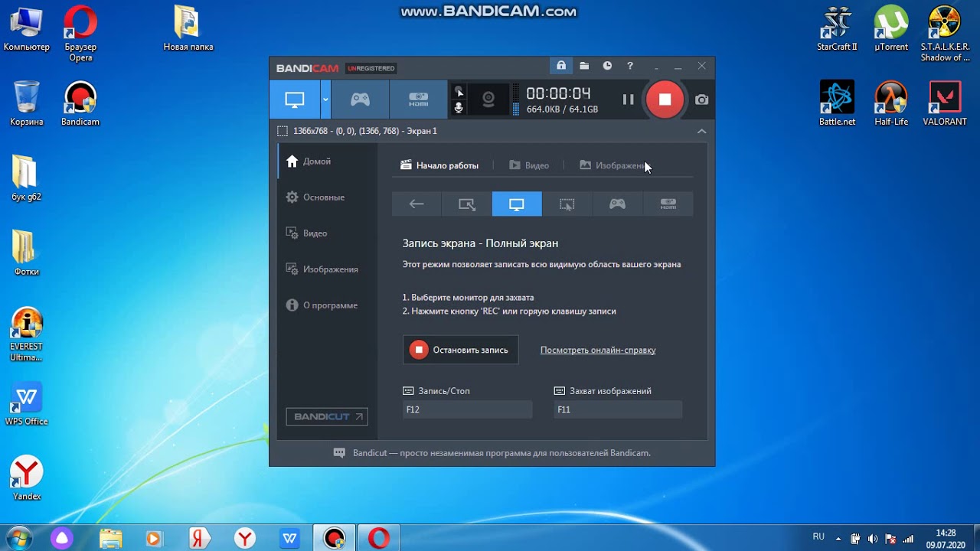Viewport: 980px width, 551px height.
Task: Select Yandex desktop shortcut
Action: [27, 478]
